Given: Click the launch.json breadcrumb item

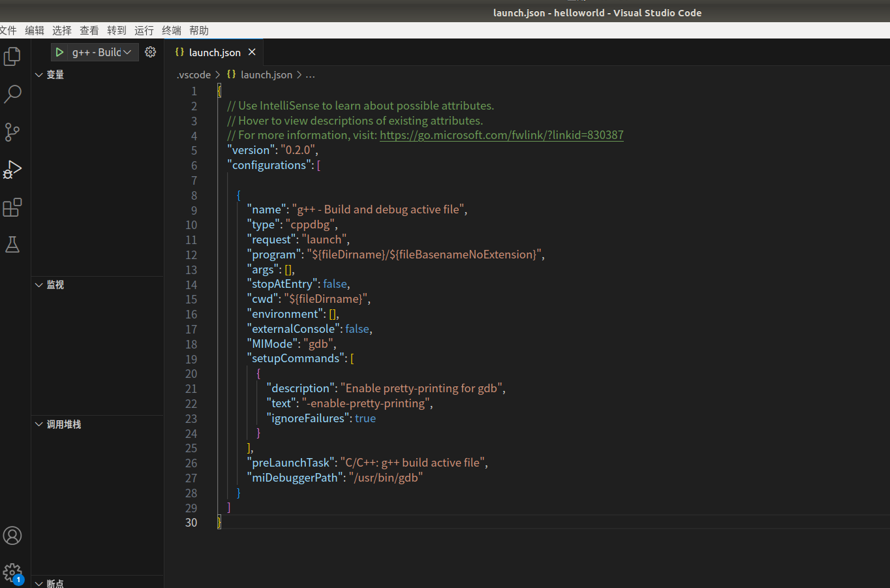Looking at the screenshot, I should pos(260,75).
